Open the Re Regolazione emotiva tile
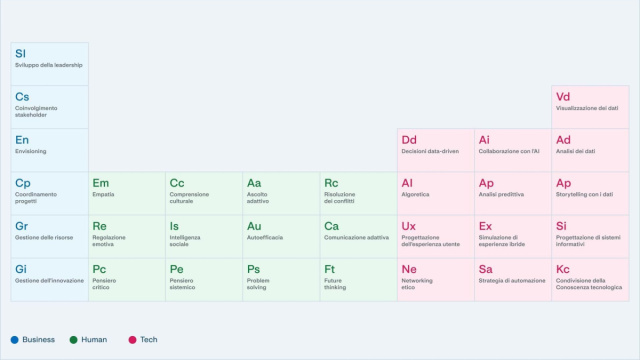Viewport: 640px width, 360px height. point(127,237)
